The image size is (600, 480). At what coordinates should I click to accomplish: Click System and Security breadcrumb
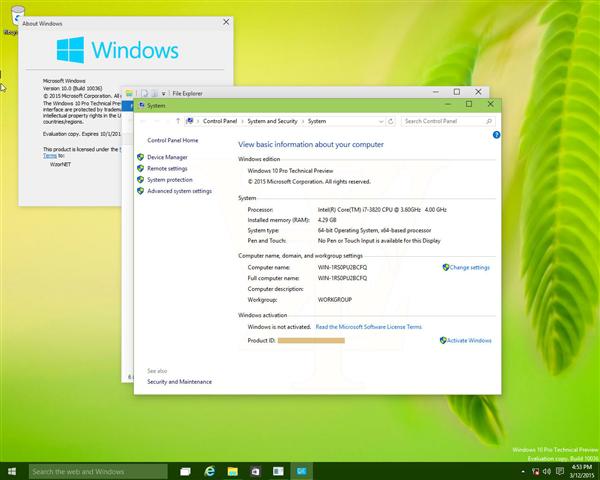coord(273,121)
